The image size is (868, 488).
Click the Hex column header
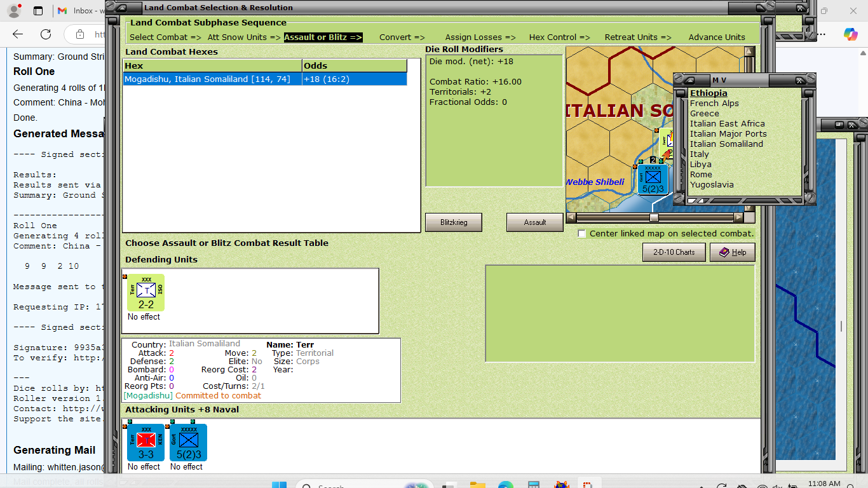pyautogui.click(x=212, y=65)
